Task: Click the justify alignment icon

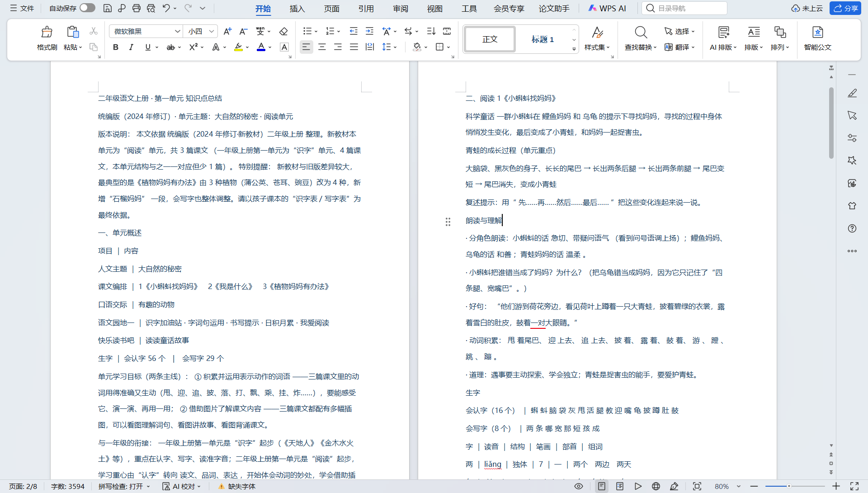Action: click(354, 47)
